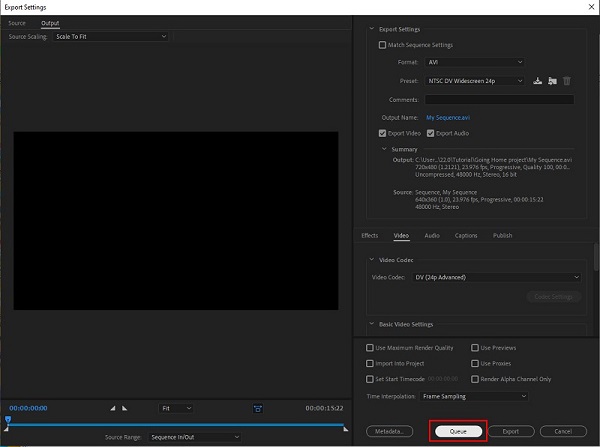Click the Comments text field
The height and width of the screenshot is (447, 600).
click(x=499, y=100)
